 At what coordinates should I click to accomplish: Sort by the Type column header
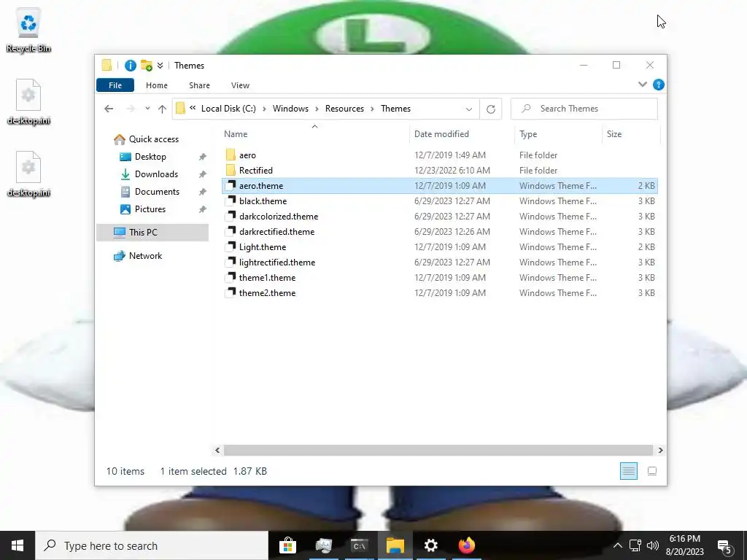click(x=559, y=134)
